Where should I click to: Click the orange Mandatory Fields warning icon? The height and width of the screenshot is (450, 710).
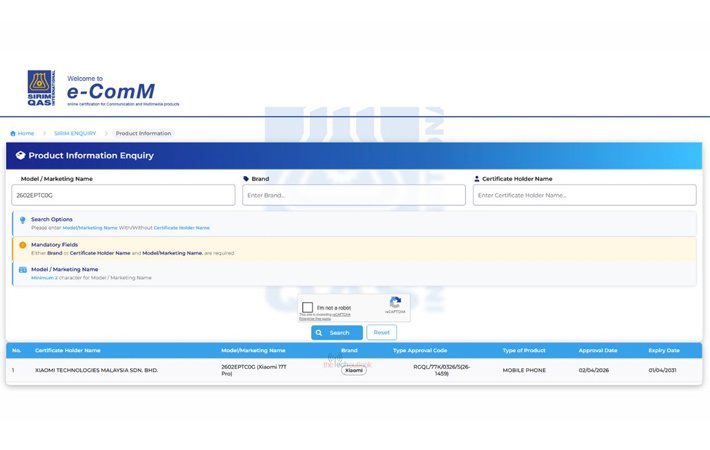[x=23, y=245]
